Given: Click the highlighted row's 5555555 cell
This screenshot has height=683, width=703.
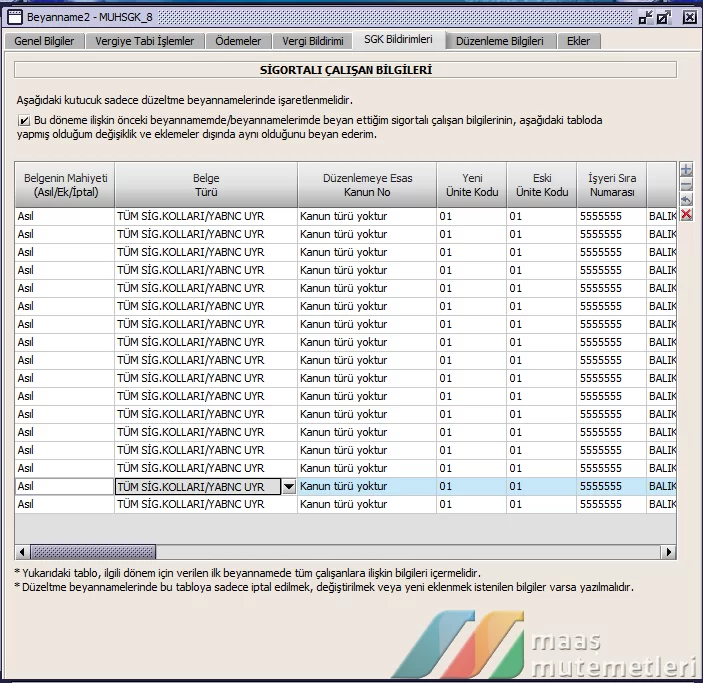Looking at the screenshot, I should [x=612, y=487].
